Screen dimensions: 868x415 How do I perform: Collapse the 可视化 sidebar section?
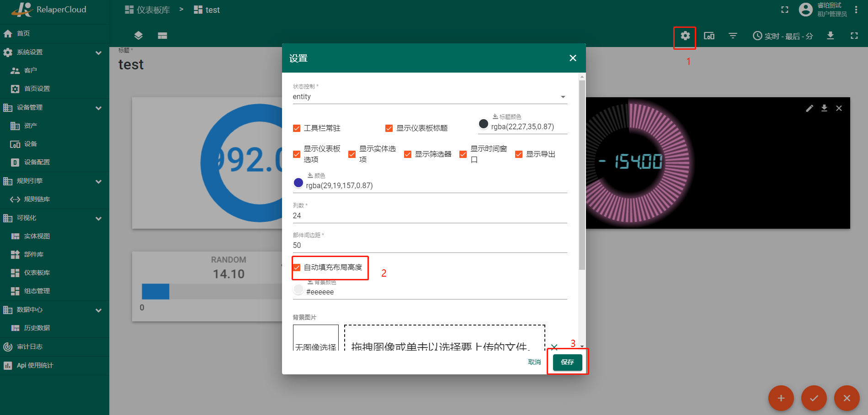[x=98, y=218]
